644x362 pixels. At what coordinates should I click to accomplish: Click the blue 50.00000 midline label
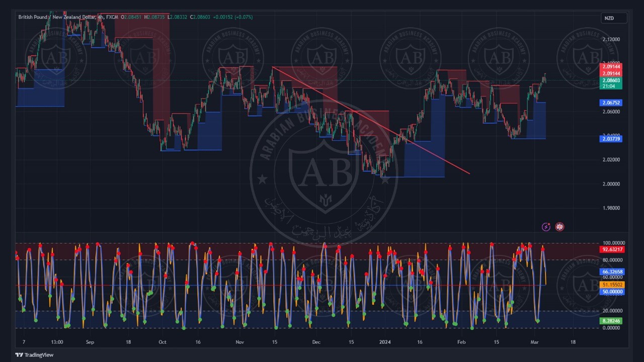pyautogui.click(x=612, y=292)
